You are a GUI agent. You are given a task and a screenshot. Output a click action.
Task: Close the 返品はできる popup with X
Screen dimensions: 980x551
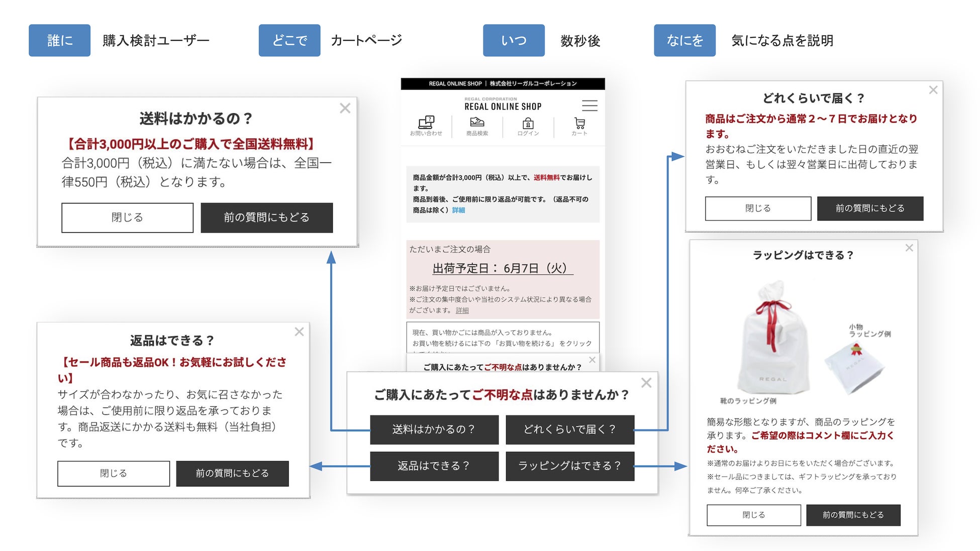click(299, 332)
